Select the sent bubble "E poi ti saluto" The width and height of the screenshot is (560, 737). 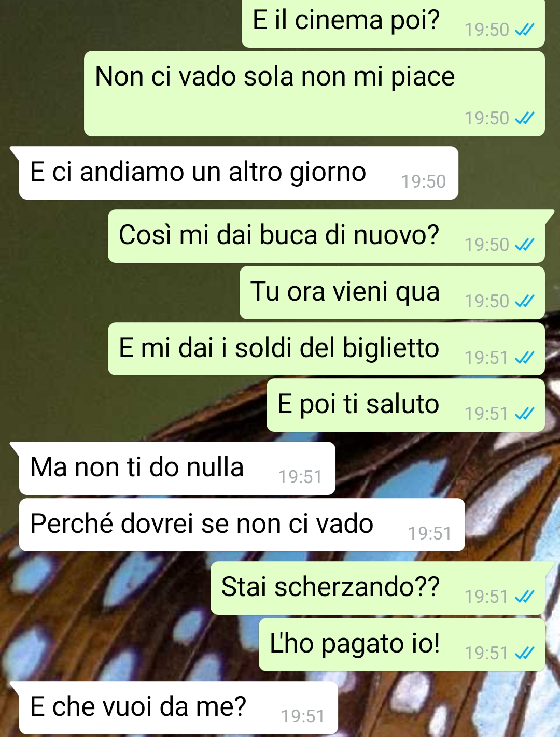point(405,405)
